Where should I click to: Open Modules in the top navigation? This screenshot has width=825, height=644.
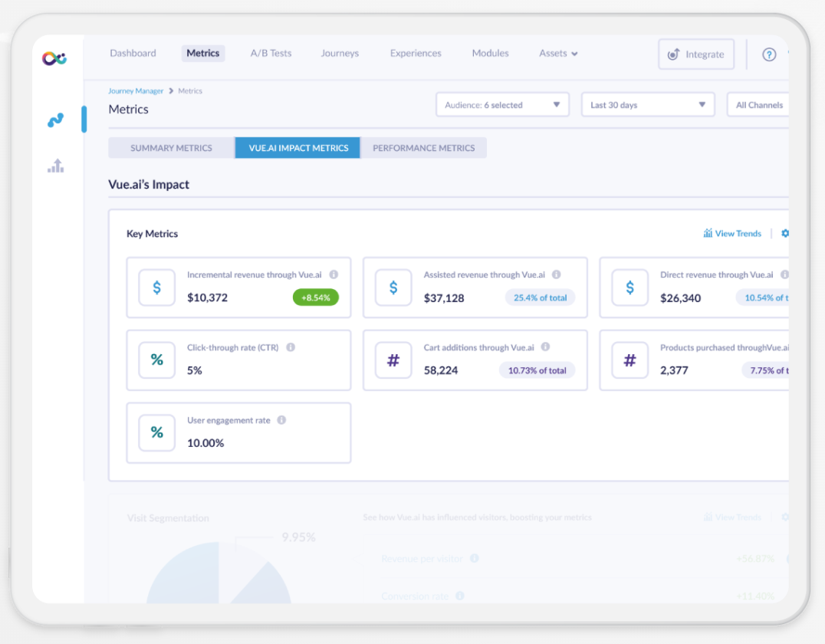tap(491, 53)
